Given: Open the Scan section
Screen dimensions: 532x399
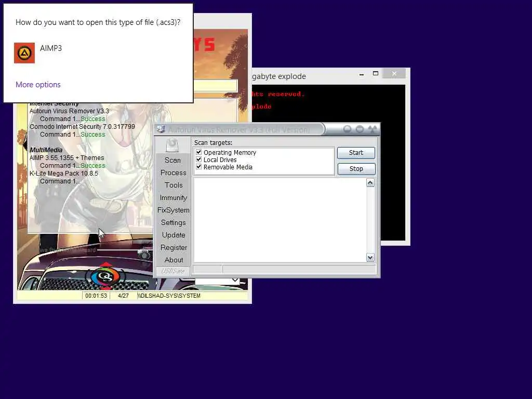Looking at the screenshot, I should tap(172, 160).
